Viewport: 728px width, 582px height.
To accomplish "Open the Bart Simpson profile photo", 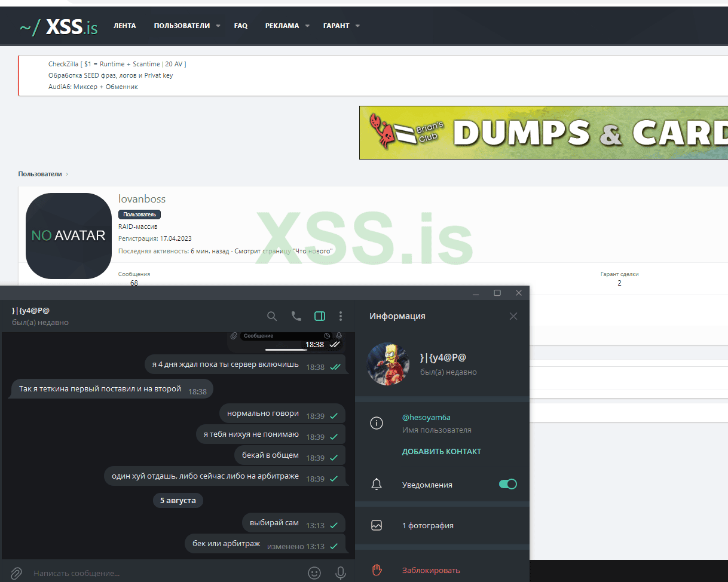I will tap(388, 363).
